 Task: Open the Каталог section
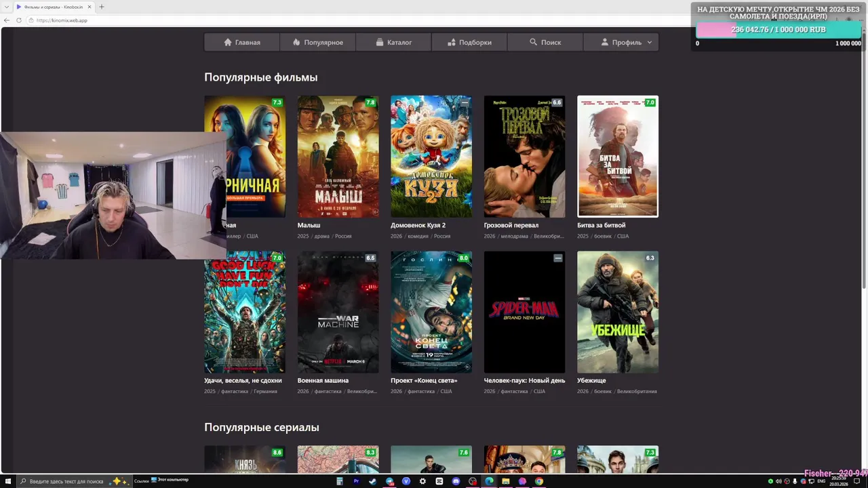tap(394, 42)
